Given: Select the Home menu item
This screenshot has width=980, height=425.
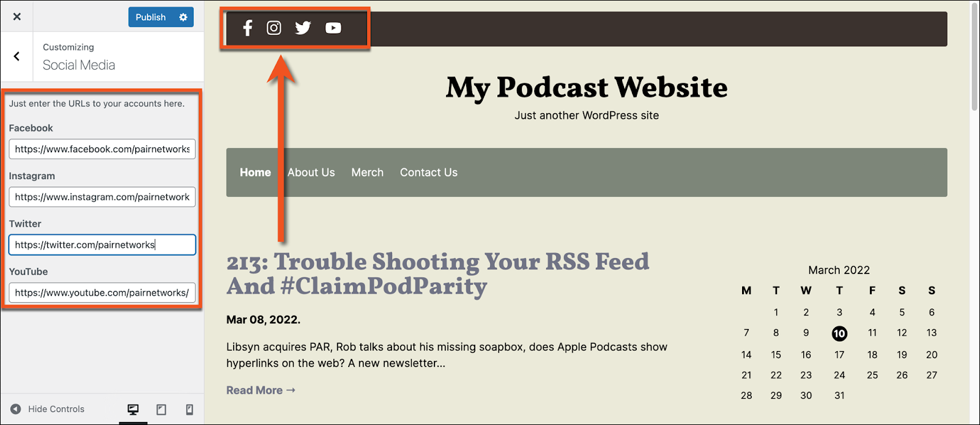Looking at the screenshot, I should click(255, 172).
